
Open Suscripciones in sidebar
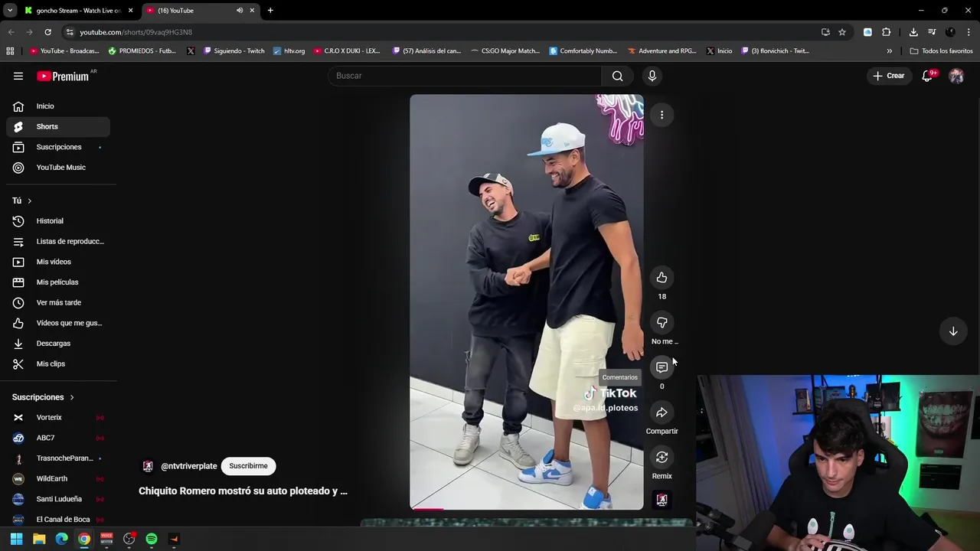coord(58,147)
